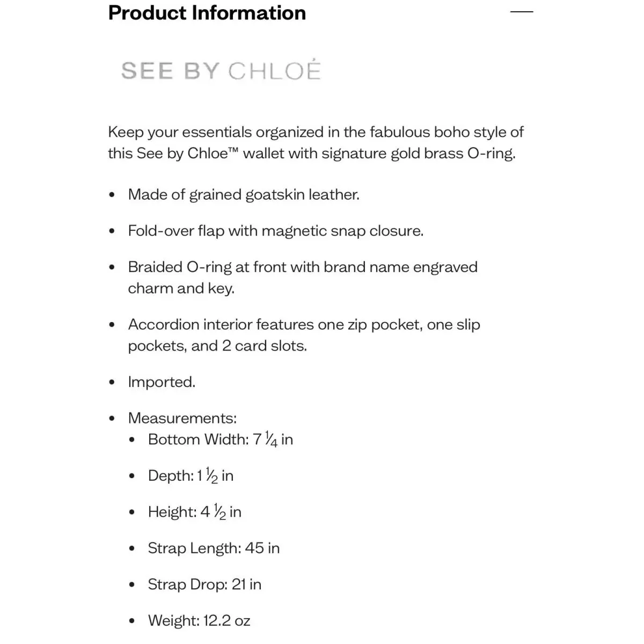Click the 'charm and key' text line
This screenshot has width=644, height=644.
coord(181,288)
